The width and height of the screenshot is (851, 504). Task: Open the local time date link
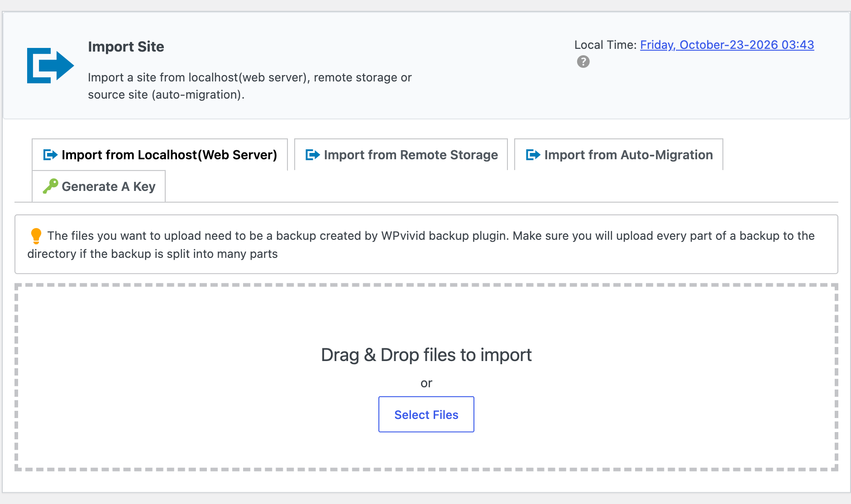click(x=727, y=45)
